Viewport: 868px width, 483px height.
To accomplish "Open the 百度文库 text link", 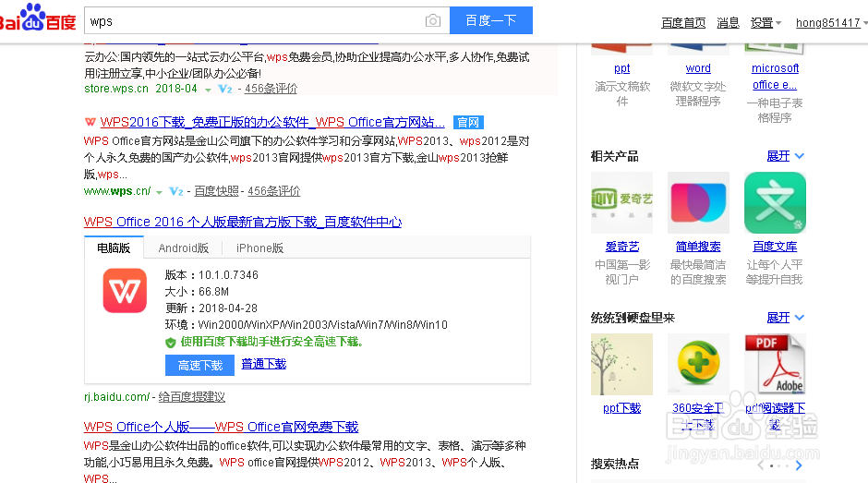I will point(775,247).
